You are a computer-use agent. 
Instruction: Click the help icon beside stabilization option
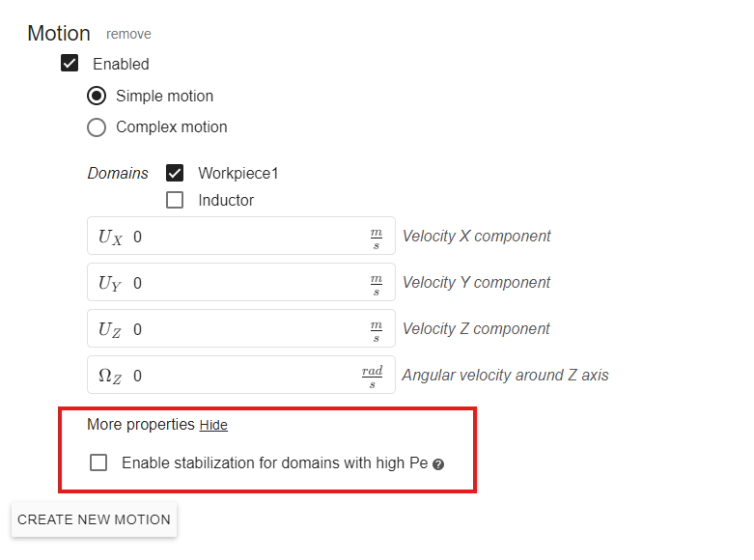438,464
